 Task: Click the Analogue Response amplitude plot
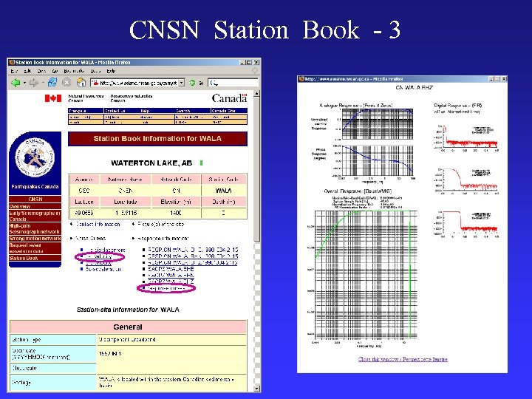tap(378, 124)
